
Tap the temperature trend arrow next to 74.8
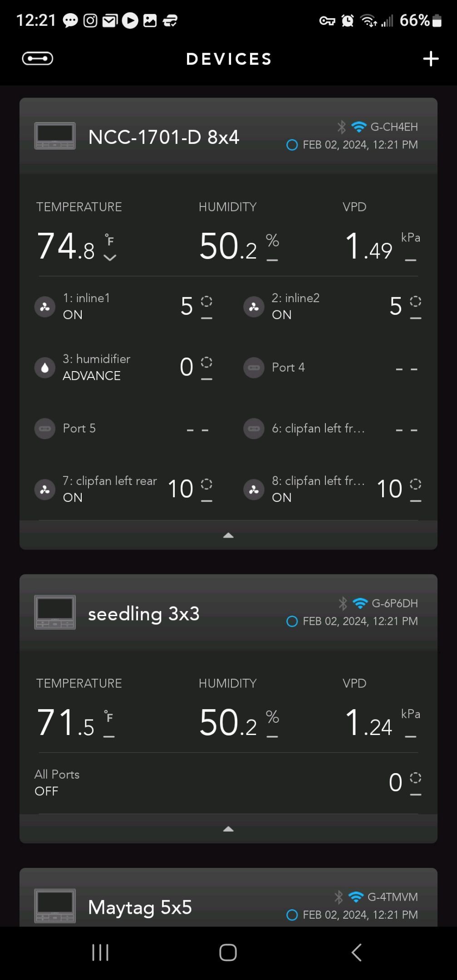click(110, 258)
